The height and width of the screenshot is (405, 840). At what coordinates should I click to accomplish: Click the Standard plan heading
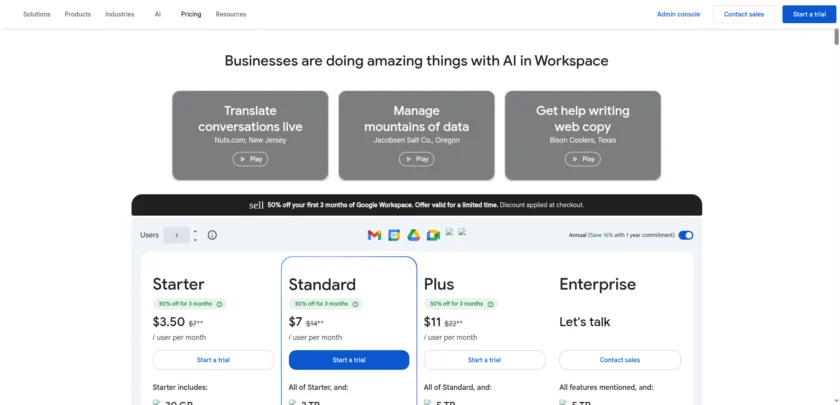[x=322, y=284]
